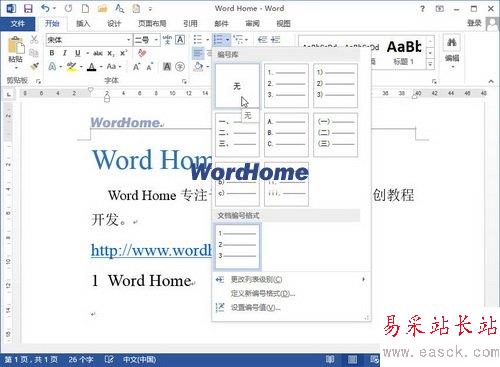Screen dimensions: 500x367
Task: Click spelling proofing icon in status bar
Action: 109,359
